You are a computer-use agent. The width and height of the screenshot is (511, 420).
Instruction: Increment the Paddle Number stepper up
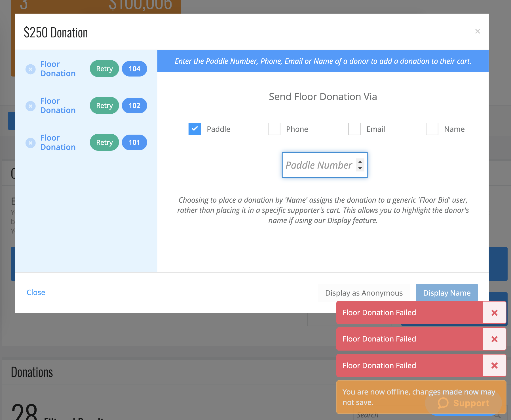point(360,162)
